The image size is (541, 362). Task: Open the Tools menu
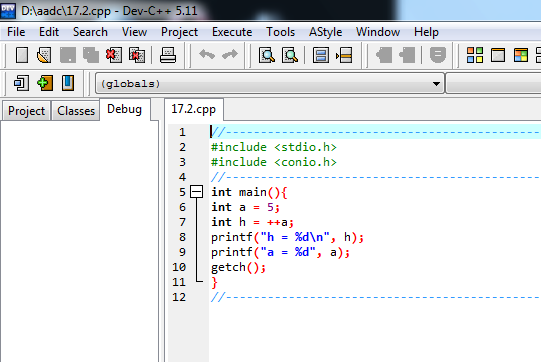281,32
